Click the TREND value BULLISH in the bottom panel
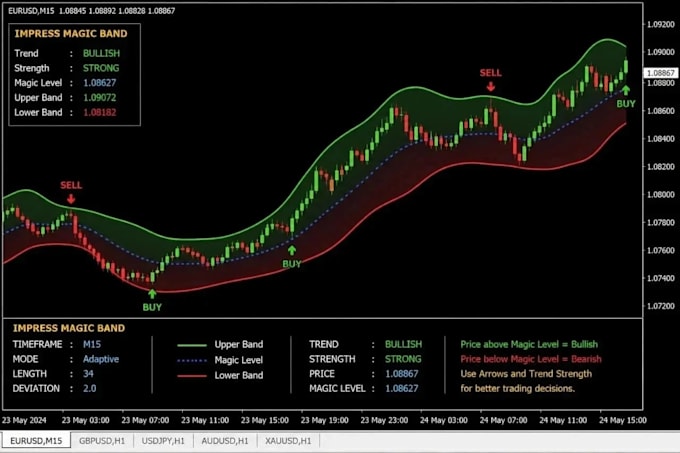The image size is (680, 453). point(403,344)
